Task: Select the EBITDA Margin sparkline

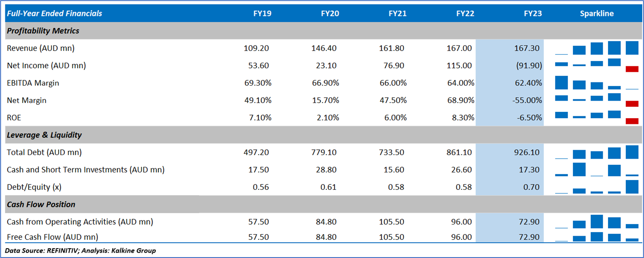Action: [x=596, y=83]
